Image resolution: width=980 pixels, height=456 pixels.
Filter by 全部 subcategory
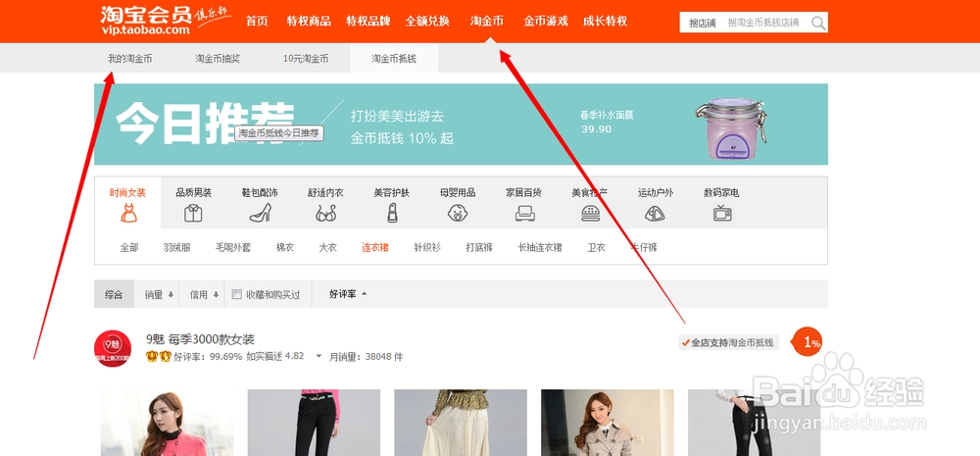[x=128, y=248]
